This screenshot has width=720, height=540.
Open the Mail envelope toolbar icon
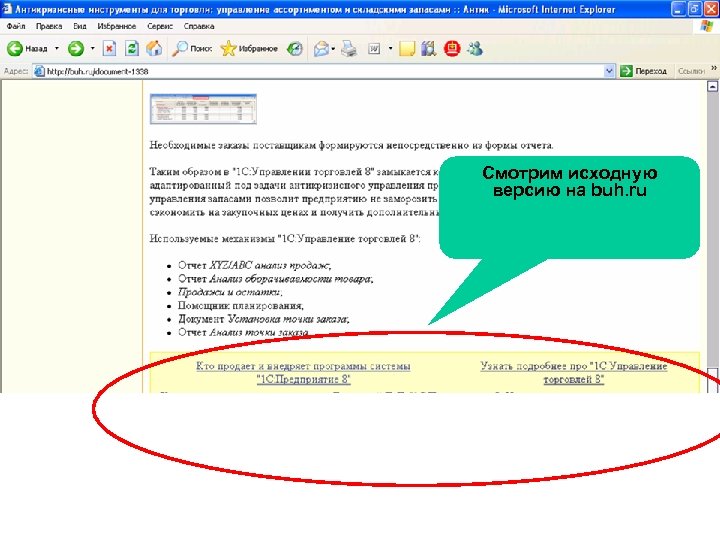pos(321,48)
